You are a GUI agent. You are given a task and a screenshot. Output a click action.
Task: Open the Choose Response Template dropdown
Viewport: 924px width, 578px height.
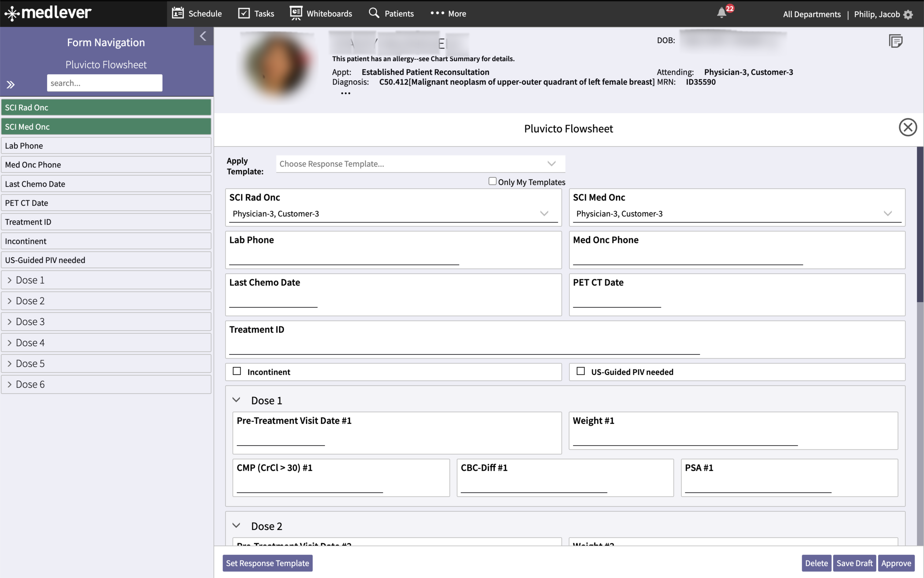[420, 164]
